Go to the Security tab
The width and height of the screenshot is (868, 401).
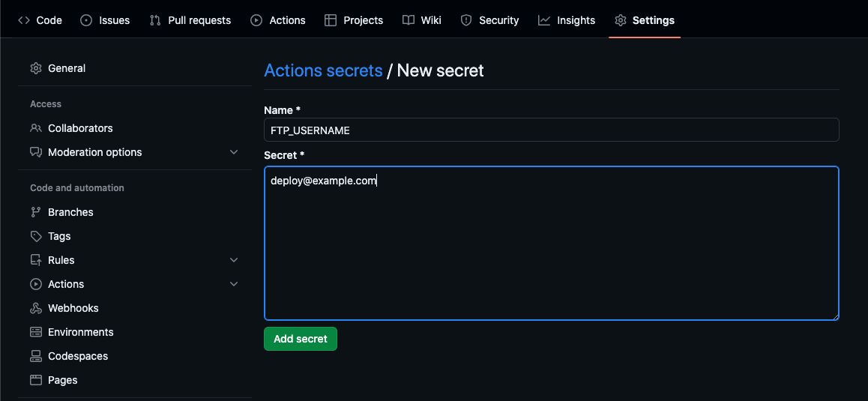click(489, 20)
